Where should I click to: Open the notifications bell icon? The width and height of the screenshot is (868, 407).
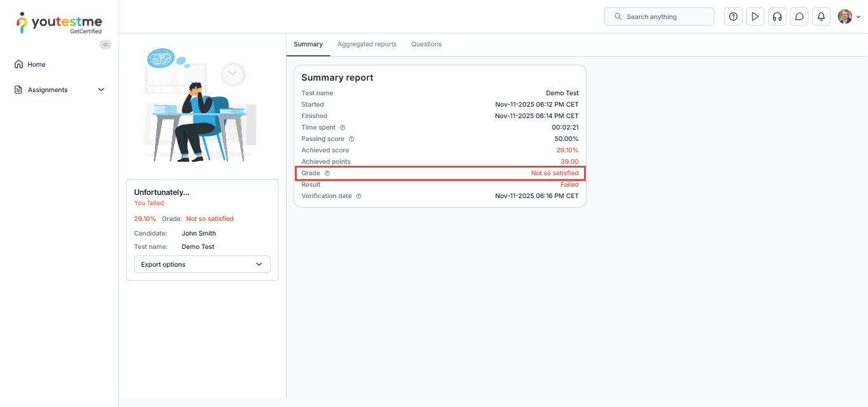(x=821, y=17)
